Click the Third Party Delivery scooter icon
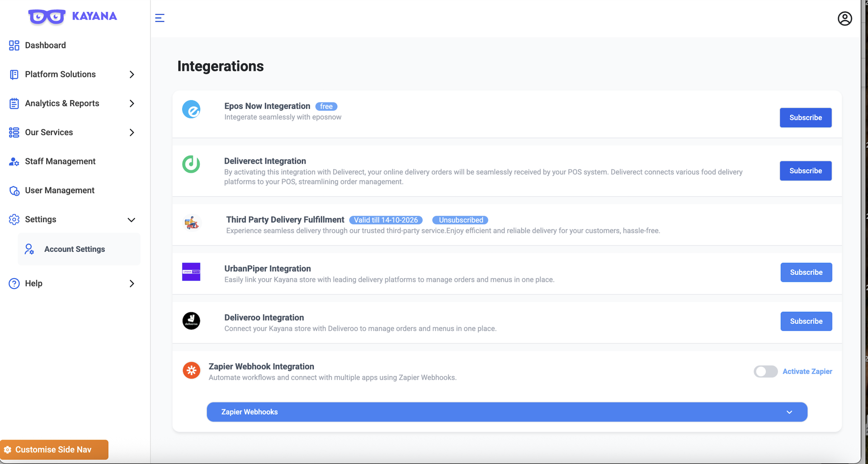Viewport: 868px width, 464px height. pos(192,223)
